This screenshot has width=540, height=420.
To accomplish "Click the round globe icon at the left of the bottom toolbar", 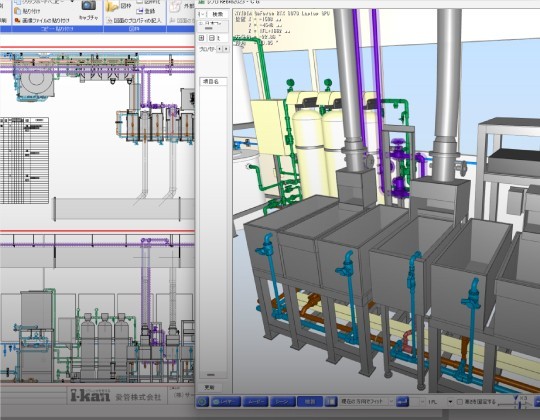I will pyautogui.click(x=202, y=402).
